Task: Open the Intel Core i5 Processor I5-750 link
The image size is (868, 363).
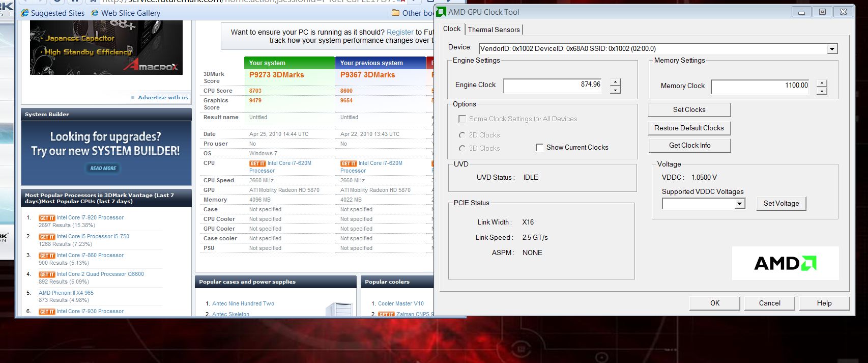Action: 93,236
